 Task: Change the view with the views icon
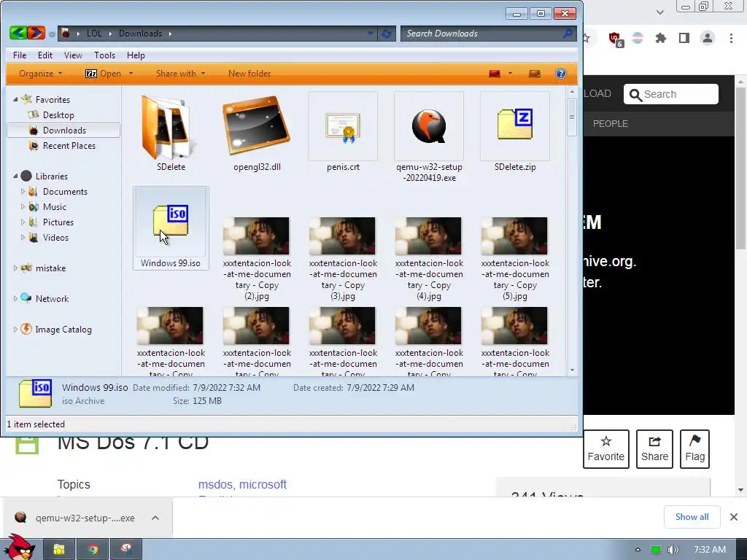click(x=495, y=74)
